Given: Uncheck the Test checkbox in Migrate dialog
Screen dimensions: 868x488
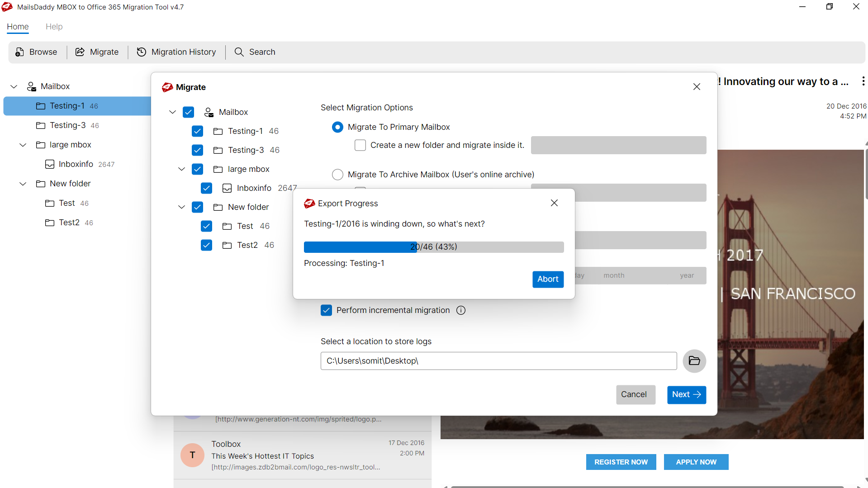Looking at the screenshot, I should coord(207,226).
